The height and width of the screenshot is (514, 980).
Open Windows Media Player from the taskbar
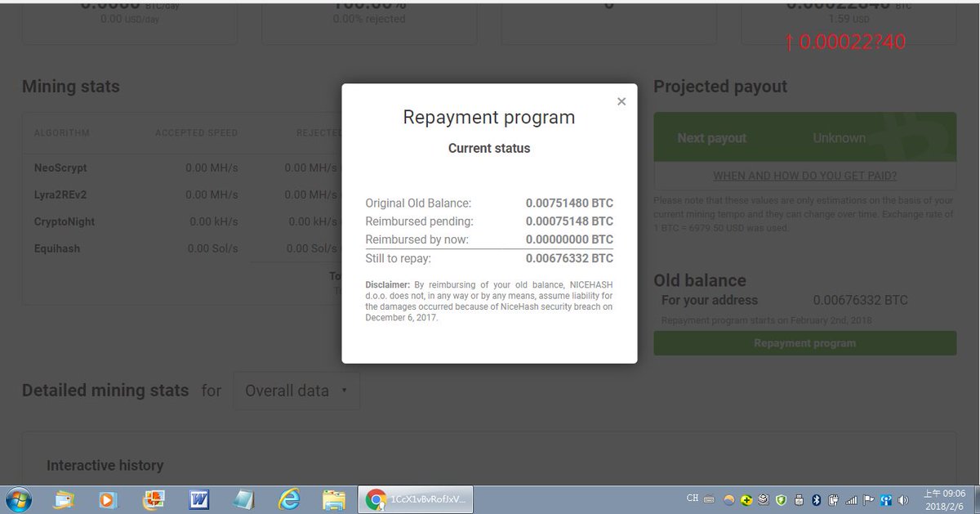(x=109, y=499)
